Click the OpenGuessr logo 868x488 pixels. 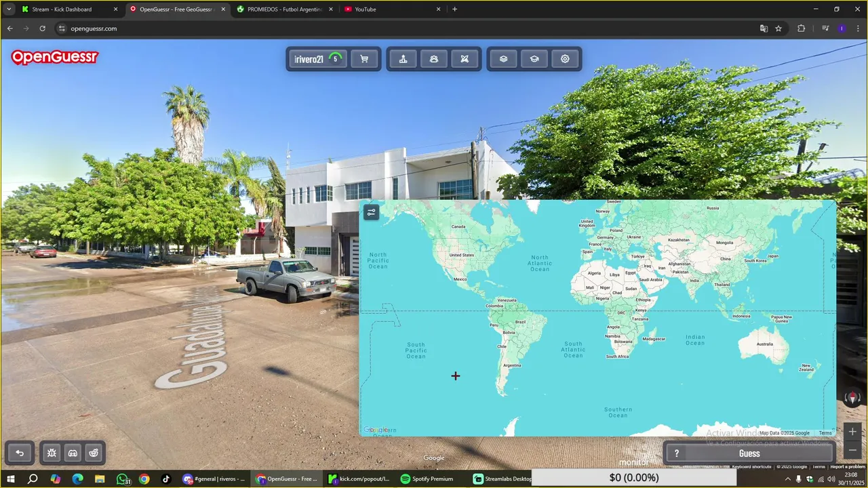[x=55, y=58]
